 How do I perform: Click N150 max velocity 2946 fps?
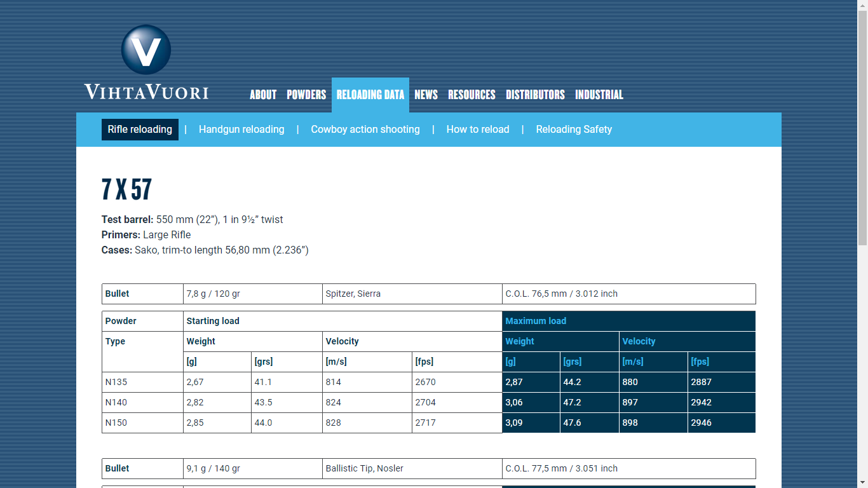[x=722, y=423]
